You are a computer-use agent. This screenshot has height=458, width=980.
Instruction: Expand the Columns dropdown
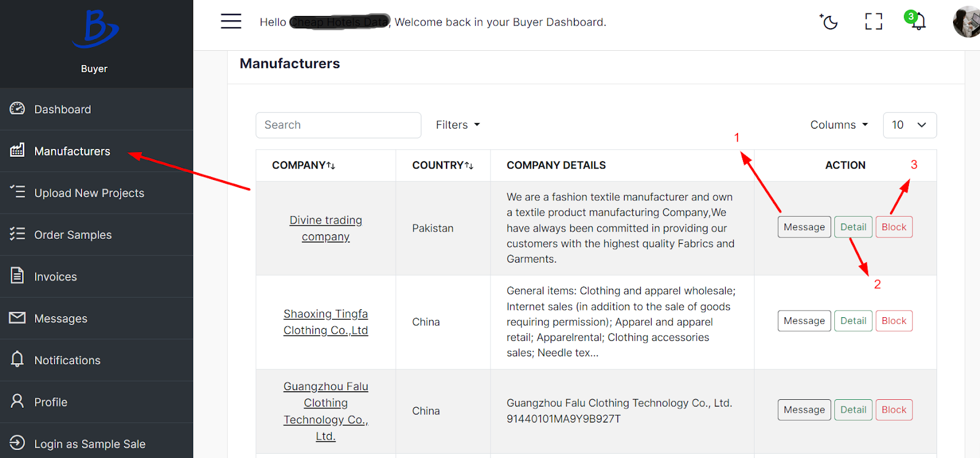click(839, 125)
